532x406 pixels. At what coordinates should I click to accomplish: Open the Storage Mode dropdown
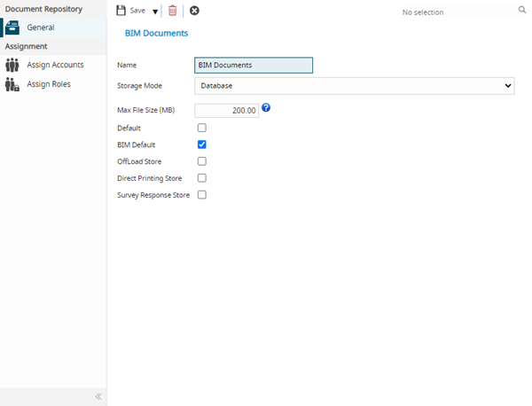tap(354, 86)
